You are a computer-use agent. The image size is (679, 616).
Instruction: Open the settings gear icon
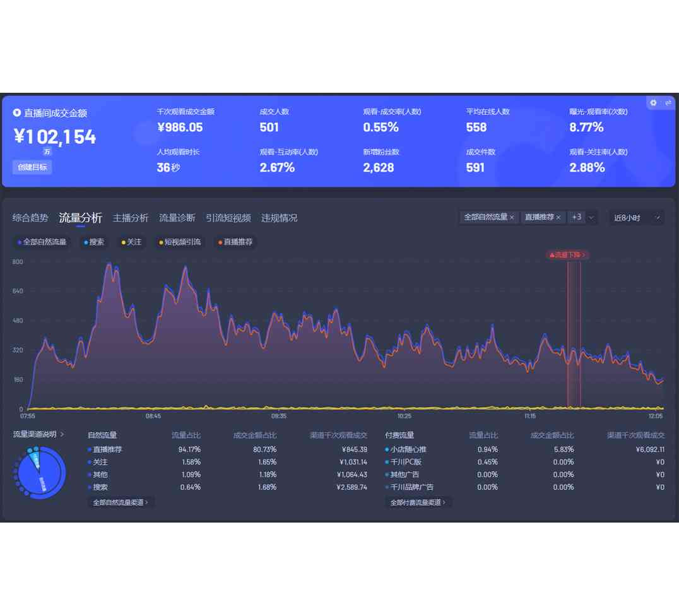pos(653,103)
